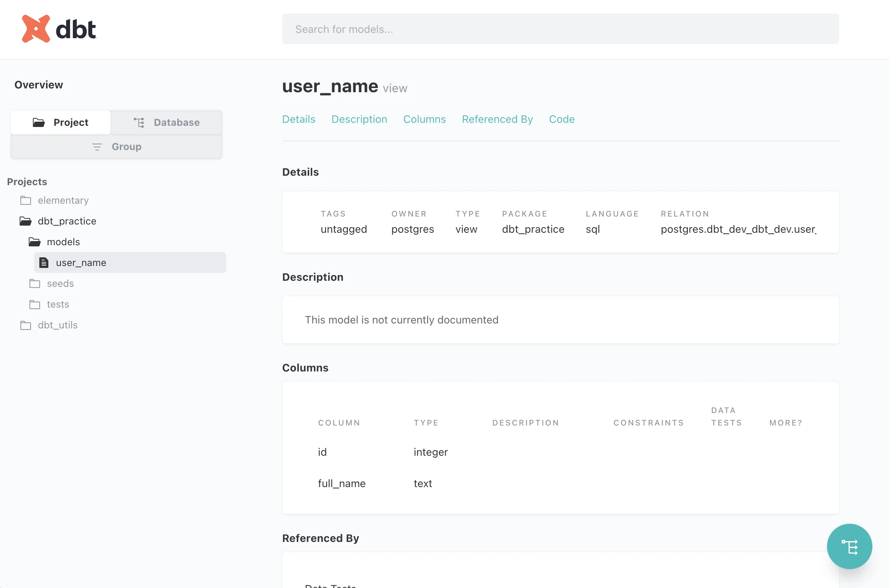Click the package value 'dbt_practice'

pos(533,229)
